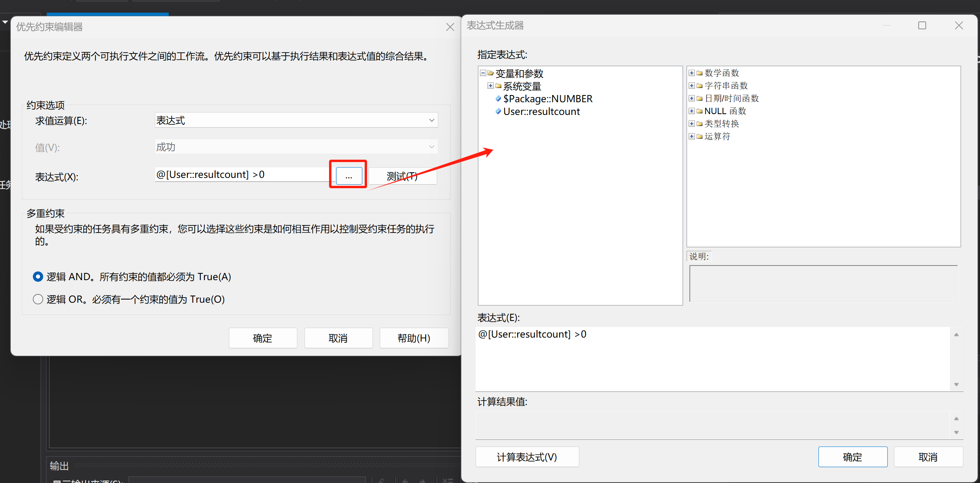Viewport: 980px width, 483px height.
Task: Select the User::resultcount variable
Action: click(x=541, y=111)
